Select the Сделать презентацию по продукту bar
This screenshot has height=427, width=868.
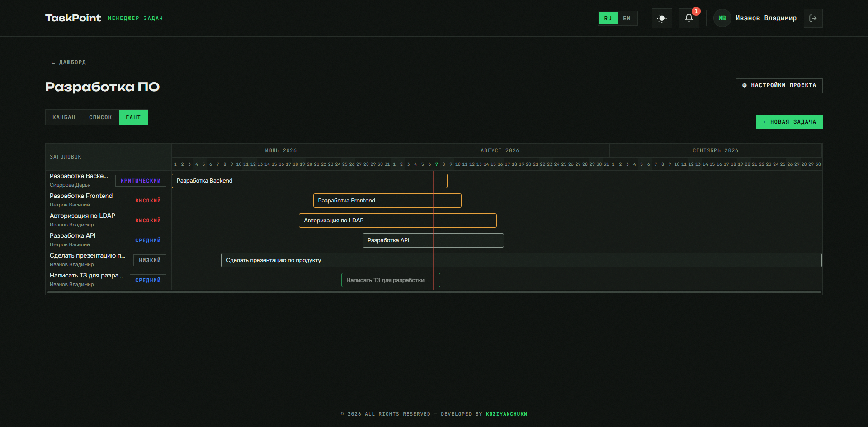tap(521, 260)
